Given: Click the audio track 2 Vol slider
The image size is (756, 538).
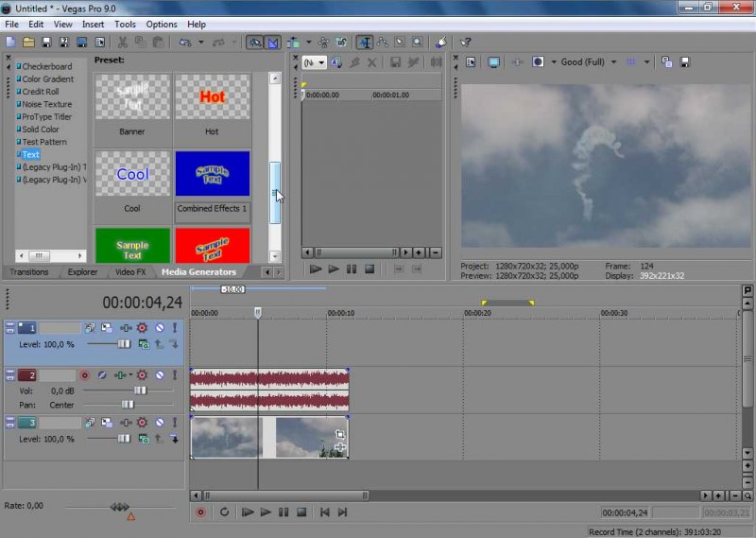Looking at the screenshot, I should point(140,390).
